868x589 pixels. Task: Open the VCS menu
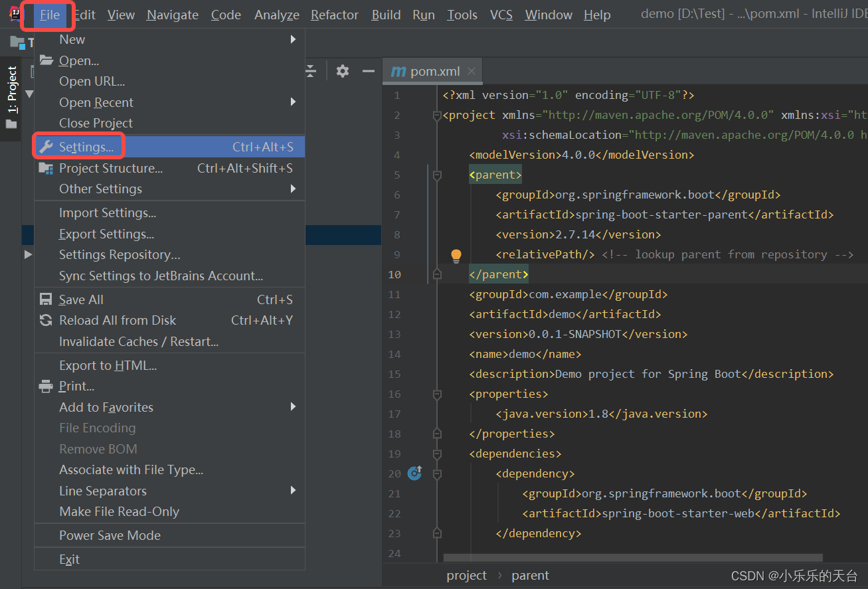[501, 15]
